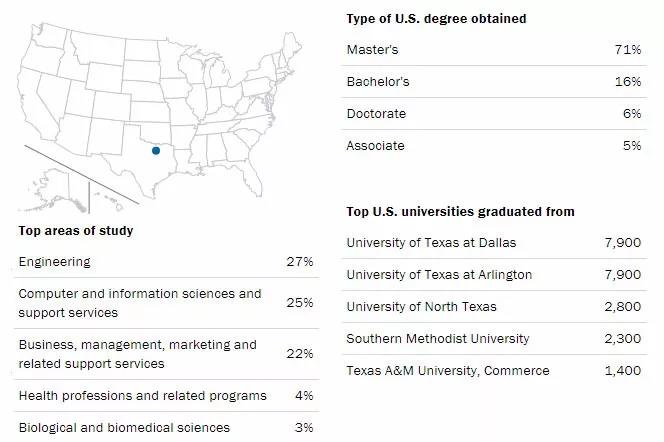
Task: Click Type of U.S. degree obtained heading
Action: 436,19
